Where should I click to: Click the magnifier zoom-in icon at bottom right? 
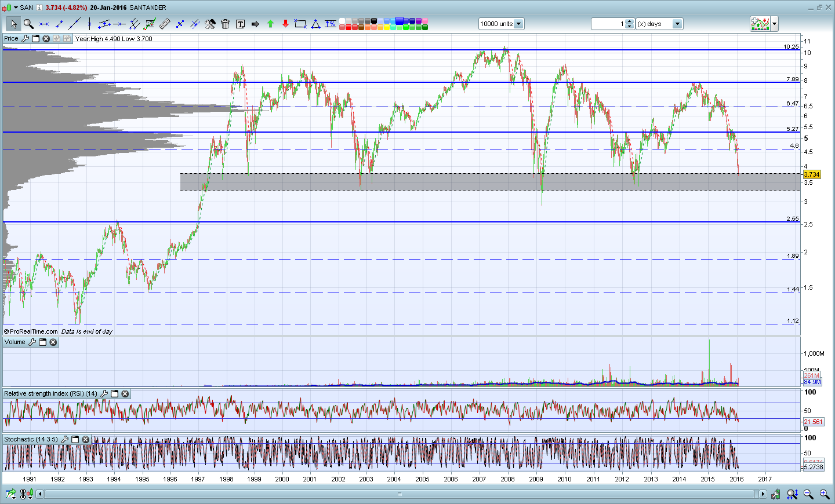[x=824, y=494]
